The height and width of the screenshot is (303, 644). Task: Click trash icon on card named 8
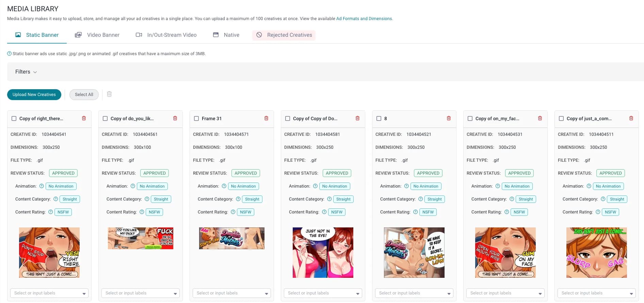(449, 118)
